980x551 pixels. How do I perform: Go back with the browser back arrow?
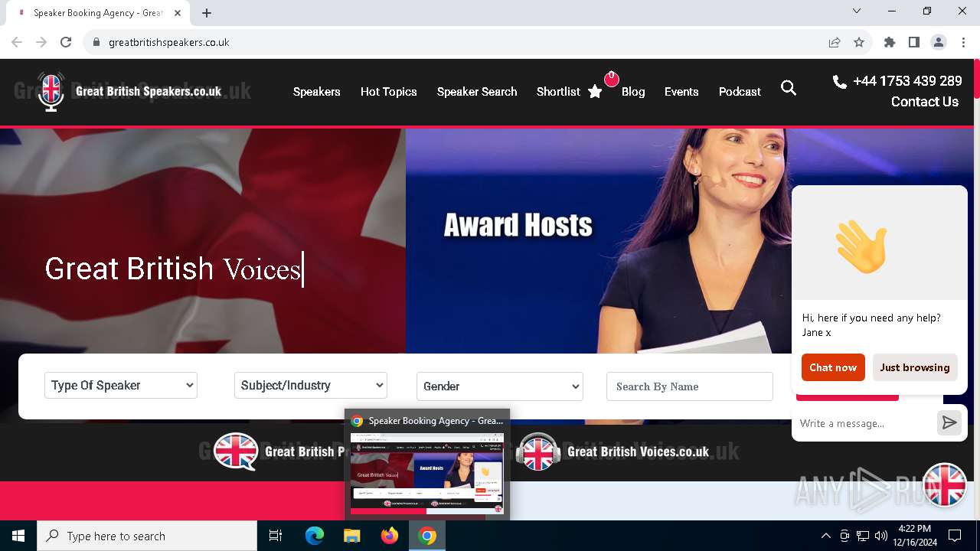click(17, 42)
